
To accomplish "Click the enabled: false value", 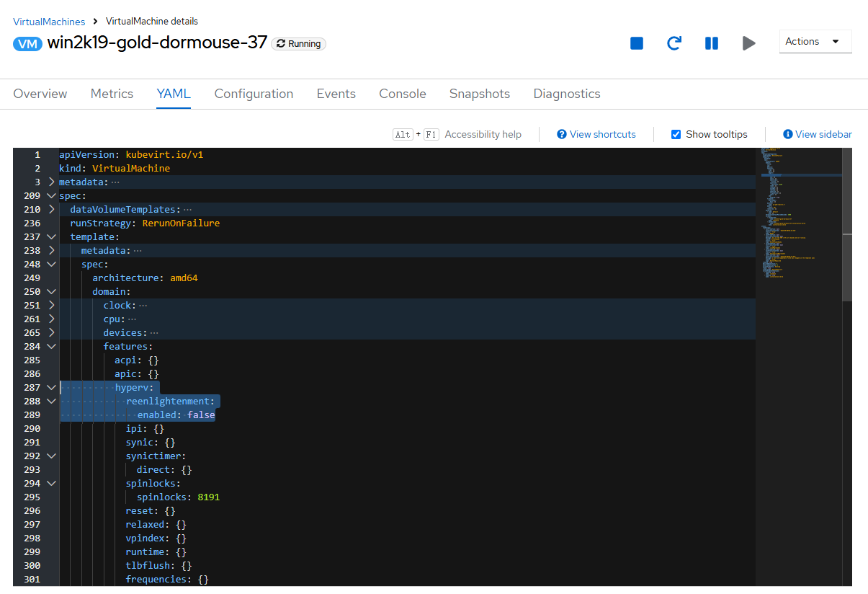I will 201,415.
